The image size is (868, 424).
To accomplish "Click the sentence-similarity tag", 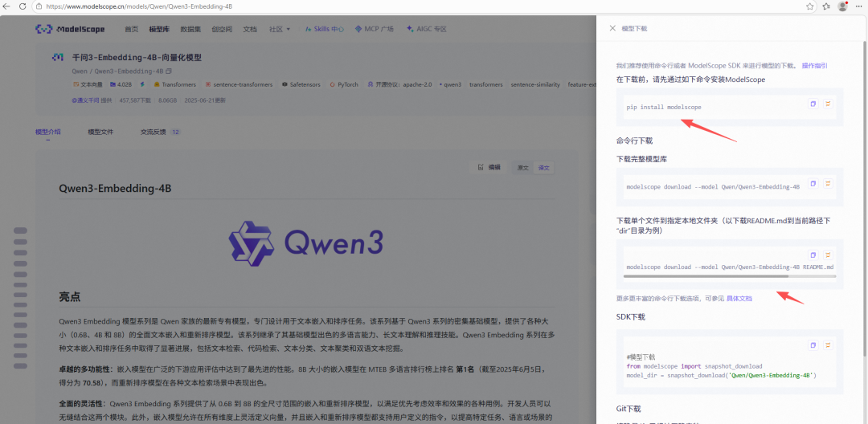I will pos(534,84).
